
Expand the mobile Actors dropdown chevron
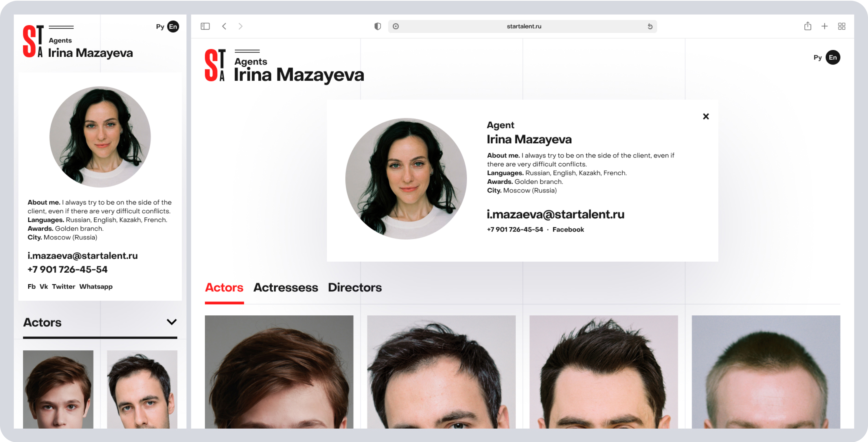point(172,322)
